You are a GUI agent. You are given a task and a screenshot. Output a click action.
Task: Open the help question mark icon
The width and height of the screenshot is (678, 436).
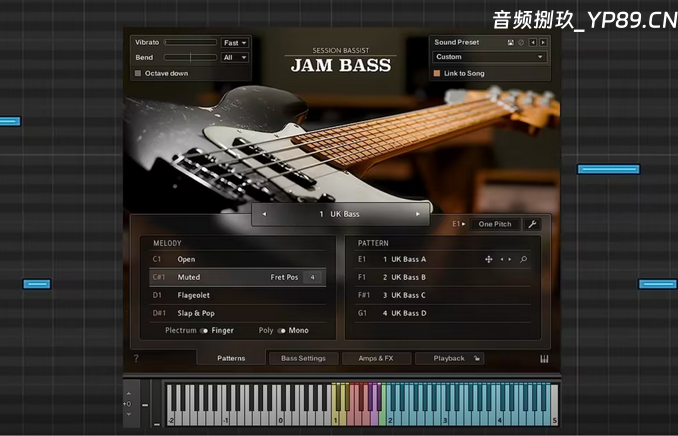[x=136, y=358]
